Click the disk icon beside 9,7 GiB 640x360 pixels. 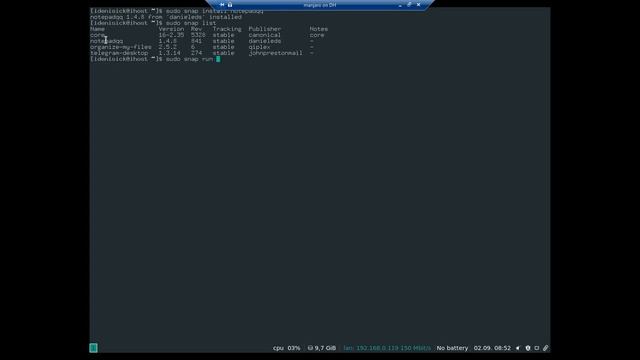(310, 348)
